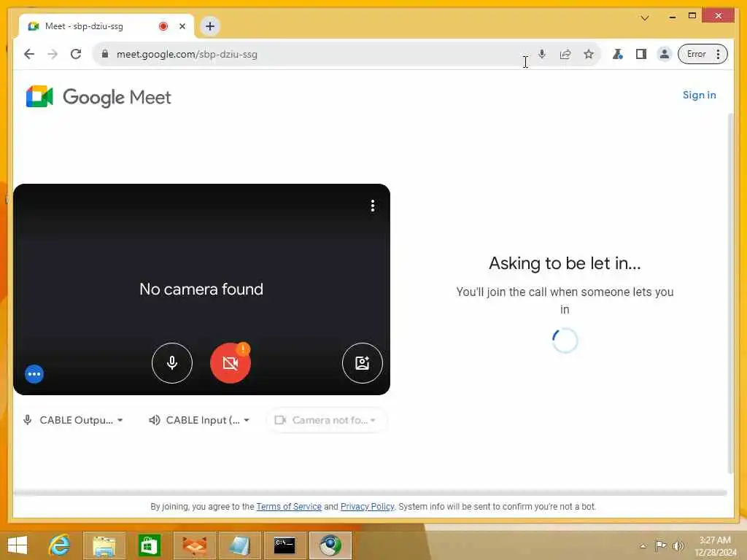
Task: Open the Windows Start button
Action: pos(18,545)
